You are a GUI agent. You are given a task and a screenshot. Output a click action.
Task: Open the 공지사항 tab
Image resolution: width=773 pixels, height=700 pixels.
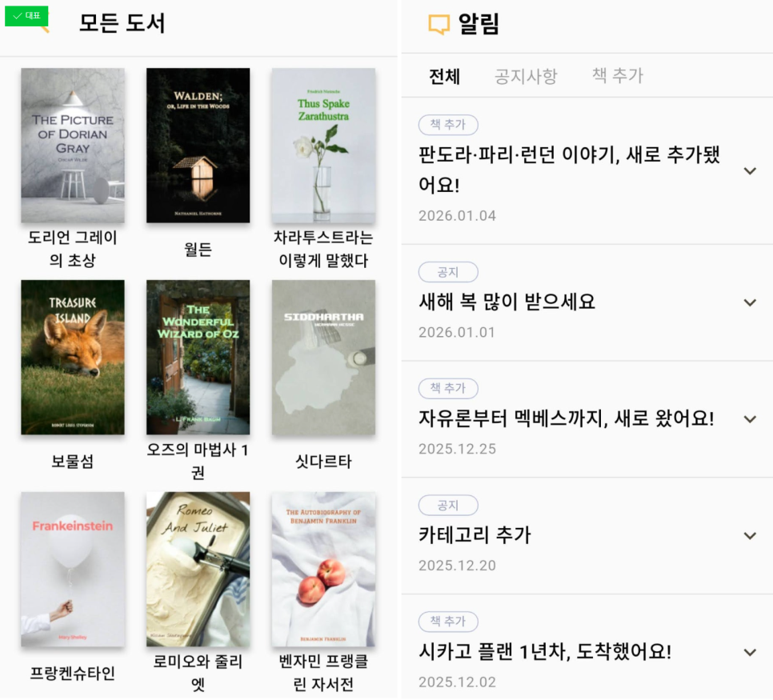click(526, 77)
